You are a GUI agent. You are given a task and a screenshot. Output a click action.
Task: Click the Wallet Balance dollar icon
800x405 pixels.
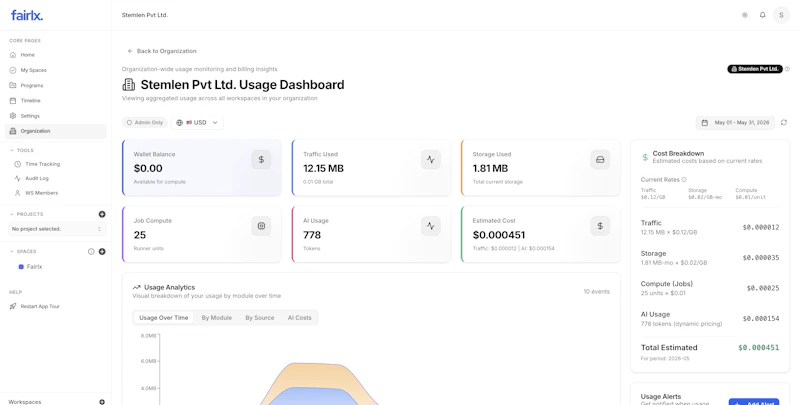point(261,160)
